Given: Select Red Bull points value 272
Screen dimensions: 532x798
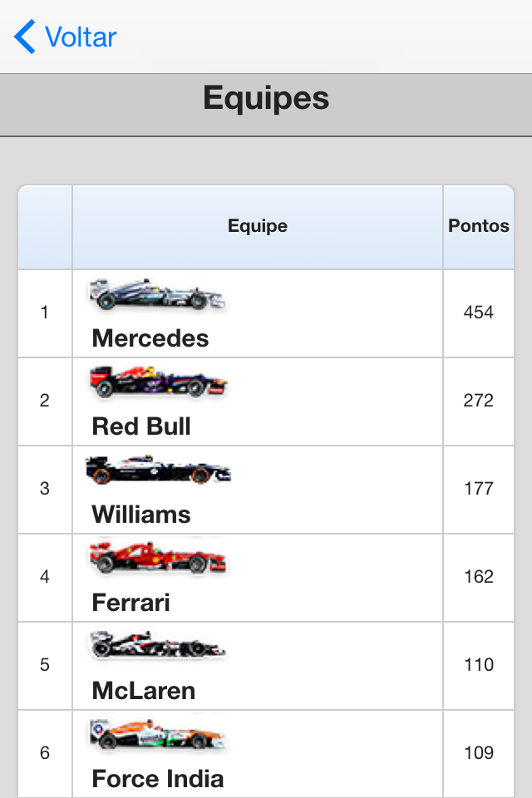Looking at the screenshot, I should tap(479, 400).
